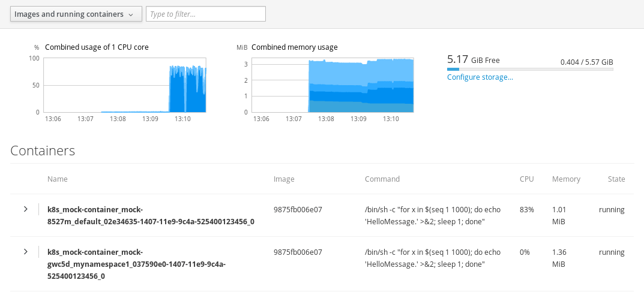Open the Images and running containers dropdown
This screenshot has height=295, width=644.
[x=76, y=14]
